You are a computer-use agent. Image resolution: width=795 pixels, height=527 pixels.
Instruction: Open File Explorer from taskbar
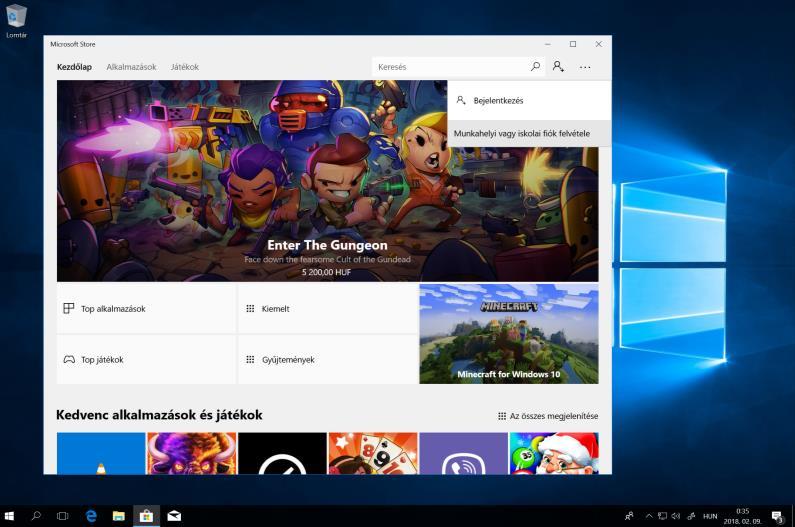pos(119,516)
